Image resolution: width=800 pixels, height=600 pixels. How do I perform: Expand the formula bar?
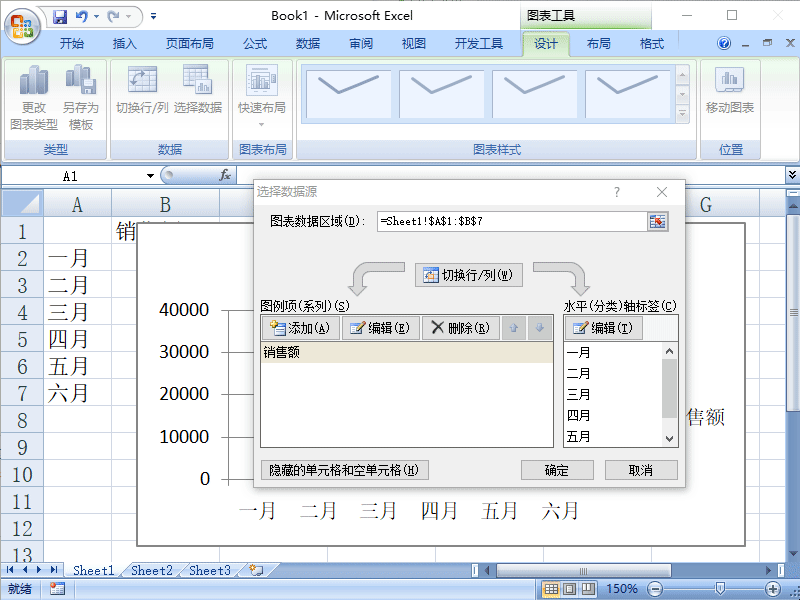(792, 175)
